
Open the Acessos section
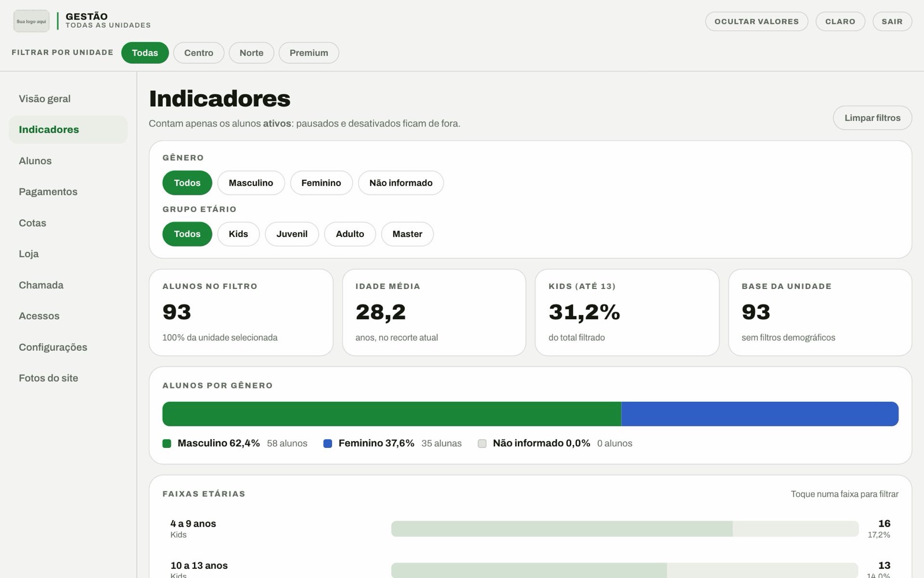tap(68, 316)
